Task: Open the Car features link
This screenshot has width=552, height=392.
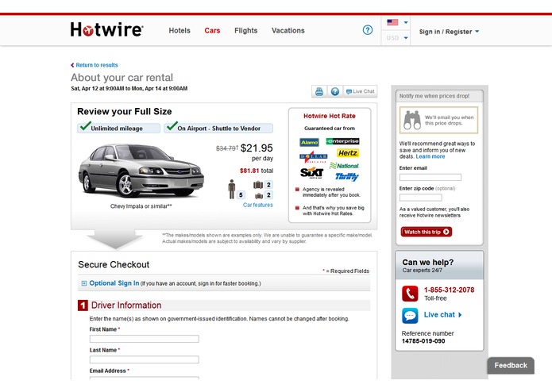Action: (257, 205)
